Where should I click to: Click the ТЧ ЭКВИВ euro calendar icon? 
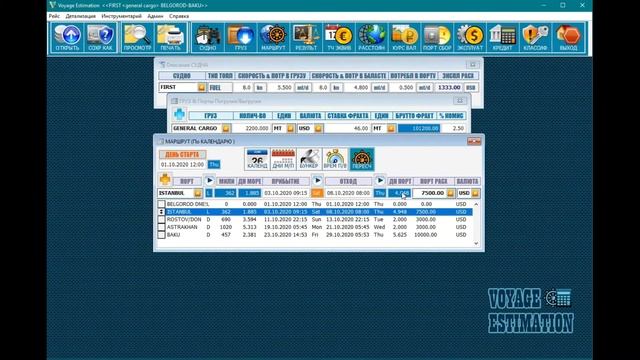tap(339, 38)
